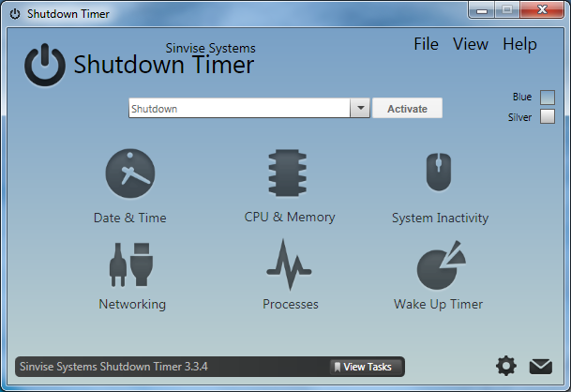The height and width of the screenshot is (392, 571).
Task: Click the Wake Up Timer label
Action: pos(439,305)
